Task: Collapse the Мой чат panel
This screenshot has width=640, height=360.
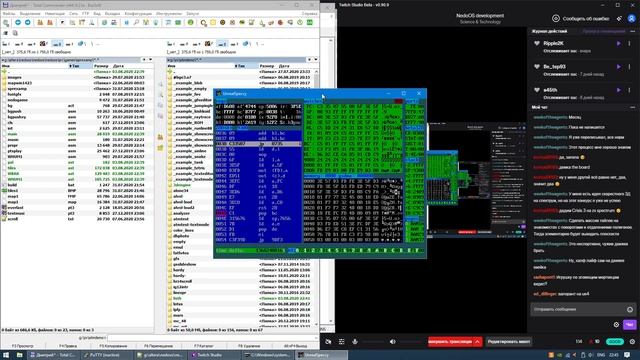Action: 633,107
